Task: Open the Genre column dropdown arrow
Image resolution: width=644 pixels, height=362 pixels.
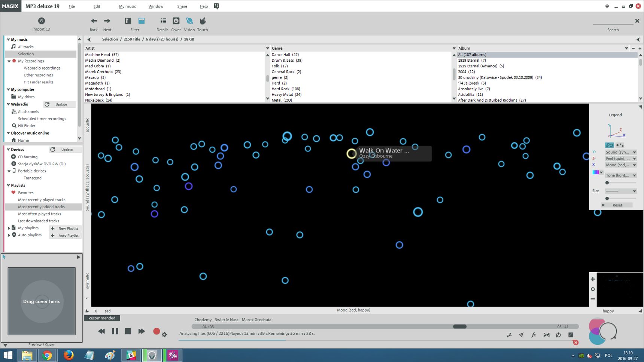Action: click(454, 48)
